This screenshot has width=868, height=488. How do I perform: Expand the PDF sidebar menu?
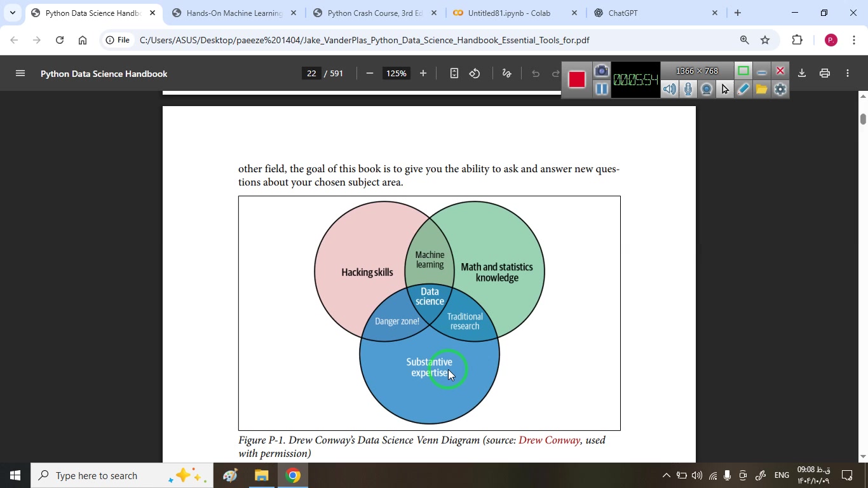(20, 74)
